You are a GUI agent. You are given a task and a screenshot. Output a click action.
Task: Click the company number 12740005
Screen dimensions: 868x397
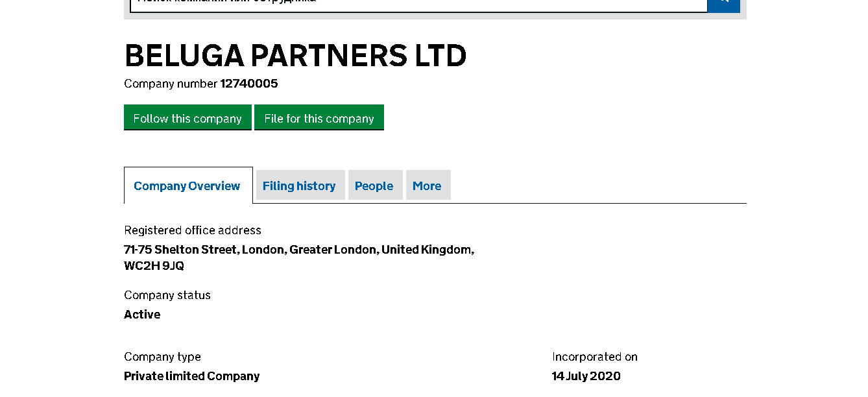[249, 84]
